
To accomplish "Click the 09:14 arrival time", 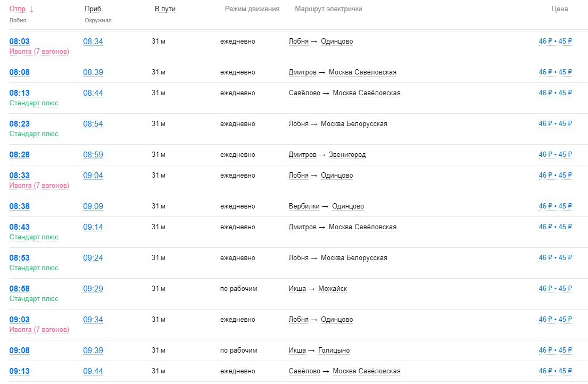I will pos(93,227).
